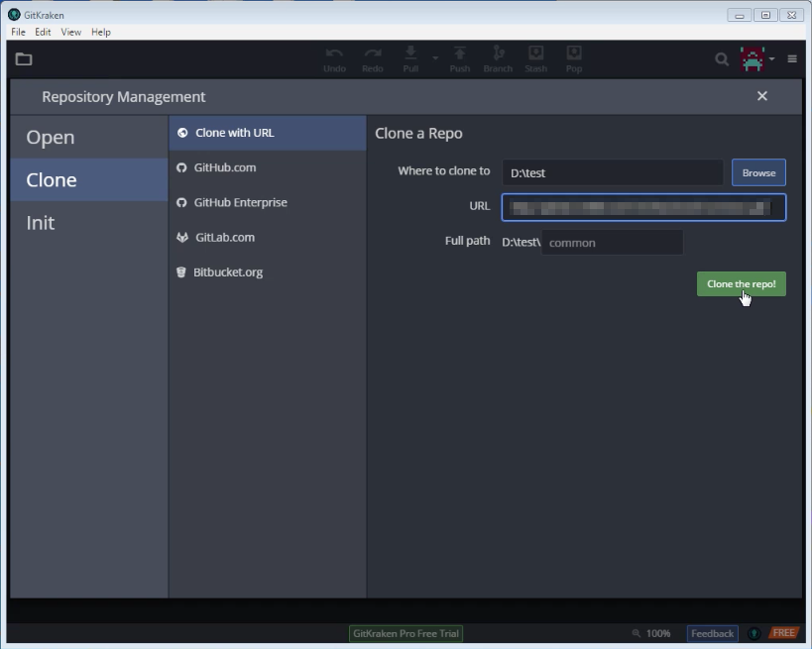Choose GitHub.com as clone source

268,167
